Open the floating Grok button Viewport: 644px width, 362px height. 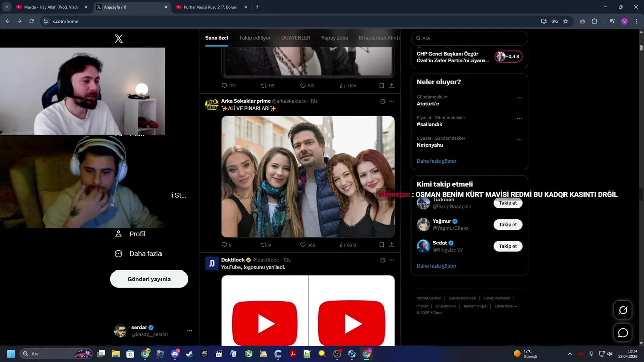[x=623, y=310]
